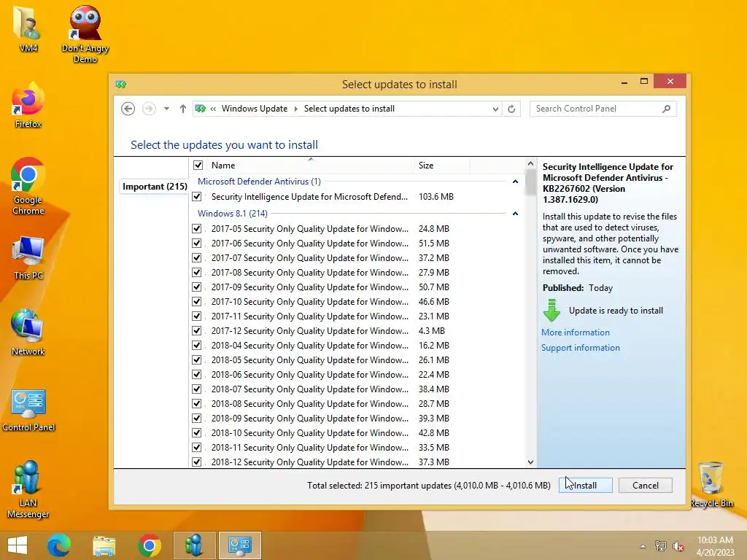Viewport: 747px width, 560px height.
Task: Open the VM4 folder on desktop
Action: tap(28, 28)
